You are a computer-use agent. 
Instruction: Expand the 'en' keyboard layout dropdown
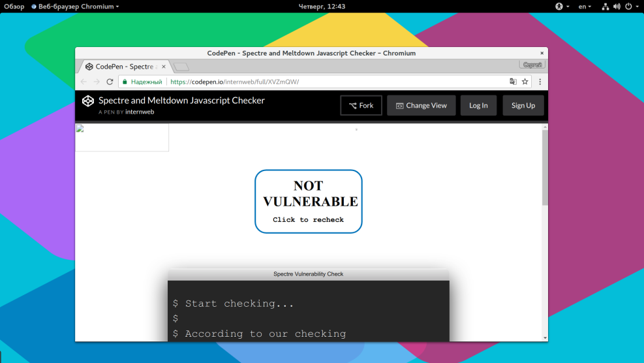(x=585, y=7)
